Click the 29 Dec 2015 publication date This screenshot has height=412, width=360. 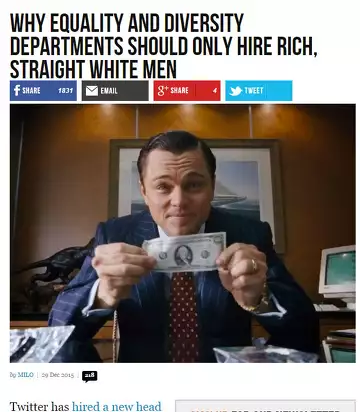58,375
